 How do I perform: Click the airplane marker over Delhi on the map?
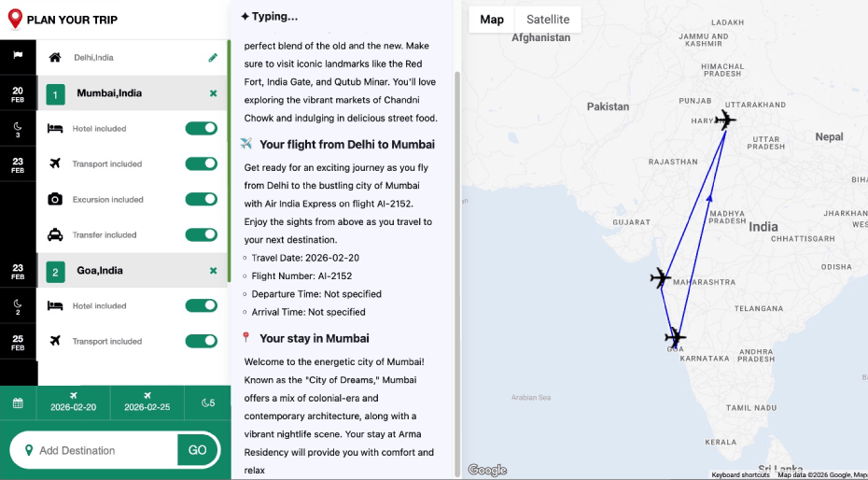coord(724,120)
